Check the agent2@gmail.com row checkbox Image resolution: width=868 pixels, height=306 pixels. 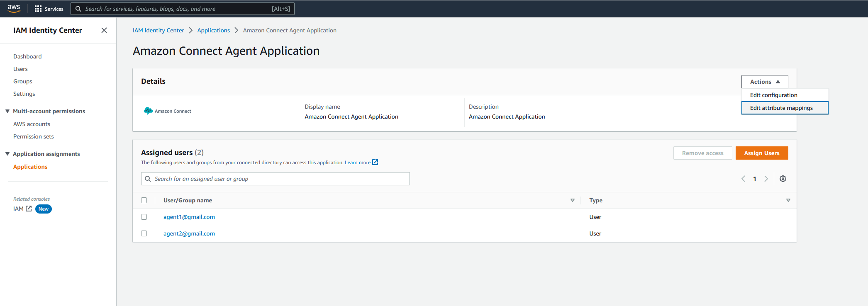144,233
